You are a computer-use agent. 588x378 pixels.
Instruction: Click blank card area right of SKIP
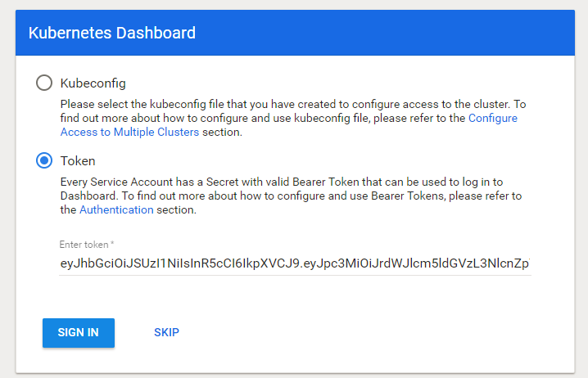coord(369,332)
